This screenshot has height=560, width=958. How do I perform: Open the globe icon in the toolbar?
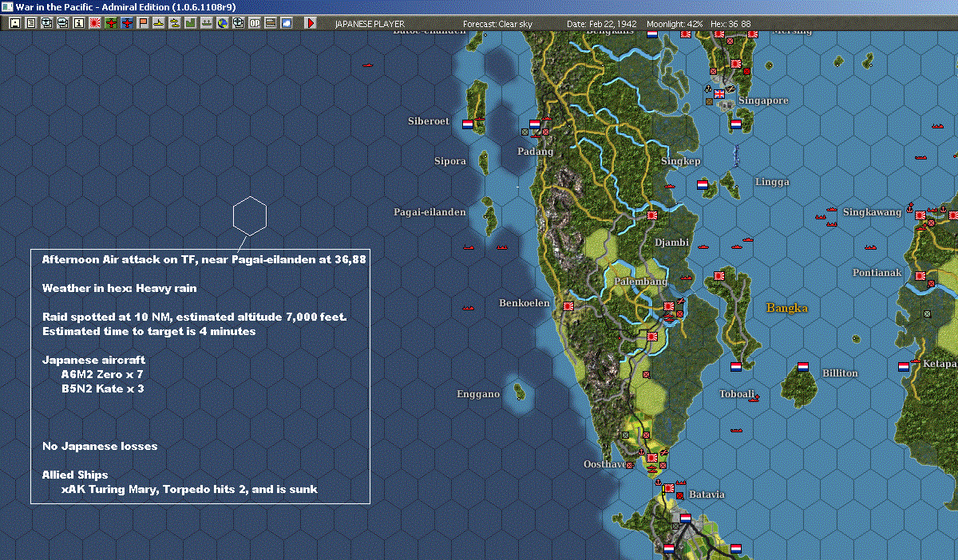click(222, 23)
